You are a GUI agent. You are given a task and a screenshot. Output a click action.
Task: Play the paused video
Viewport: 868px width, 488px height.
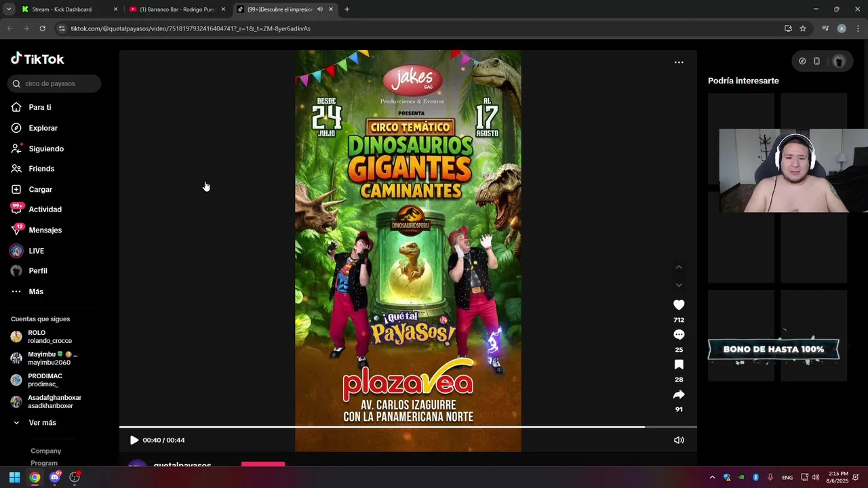[x=134, y=440]
